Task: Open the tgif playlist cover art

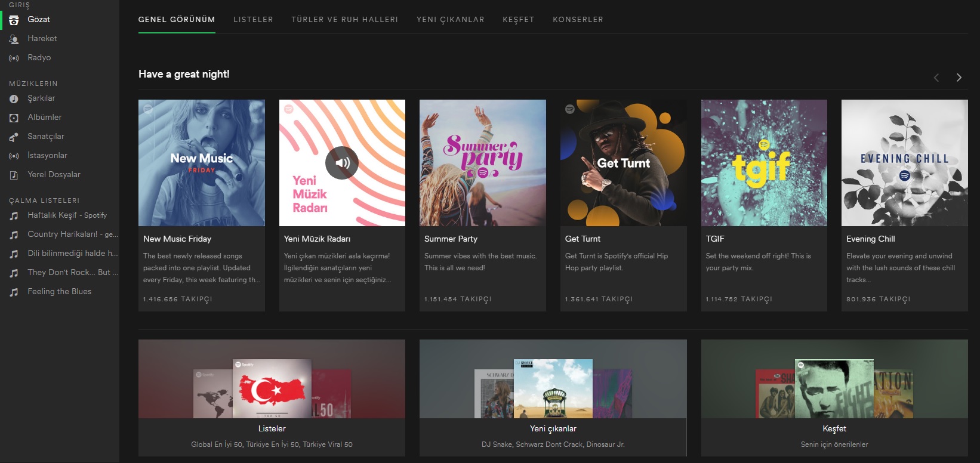Action: (x=764, y=163)
